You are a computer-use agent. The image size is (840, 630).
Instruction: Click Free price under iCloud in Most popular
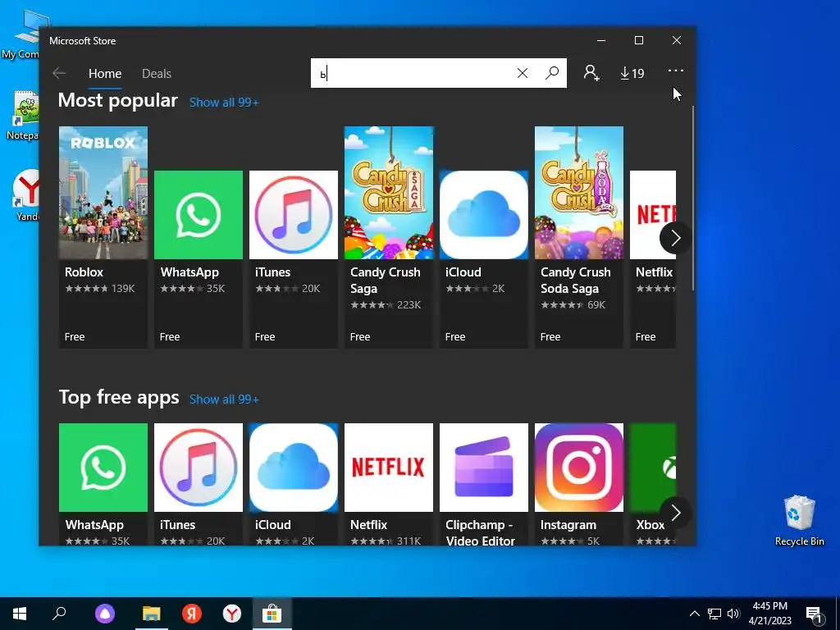(454, 337)
